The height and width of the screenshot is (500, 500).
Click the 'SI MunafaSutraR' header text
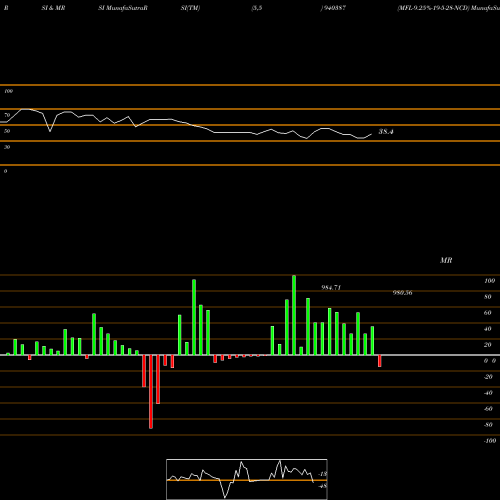point(123,8)
